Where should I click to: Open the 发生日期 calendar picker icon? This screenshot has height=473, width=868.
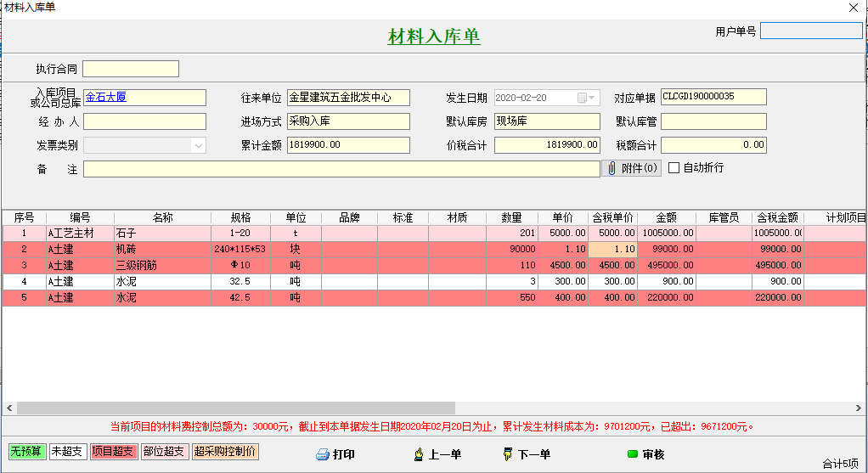[582, 98]
